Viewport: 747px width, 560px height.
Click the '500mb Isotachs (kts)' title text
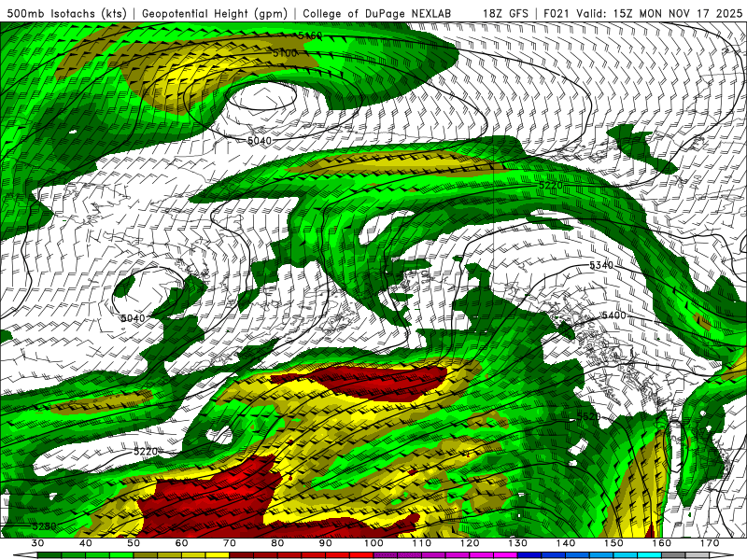coord(66,13)
